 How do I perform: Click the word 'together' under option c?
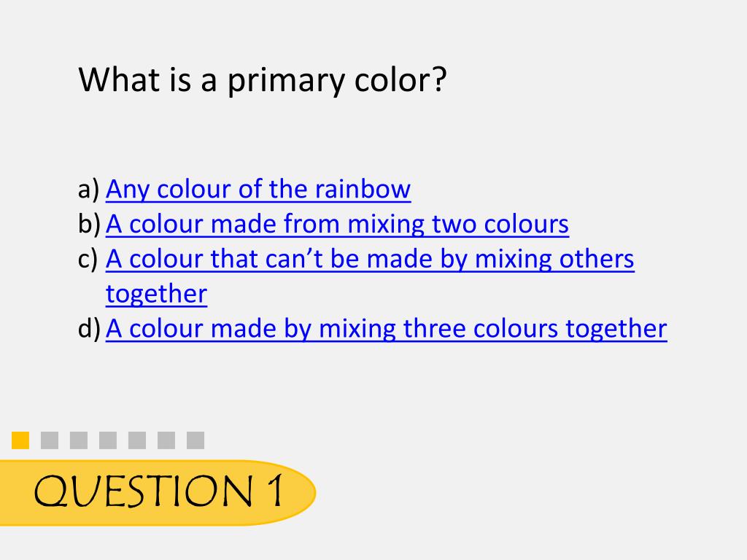pos(156,294)
